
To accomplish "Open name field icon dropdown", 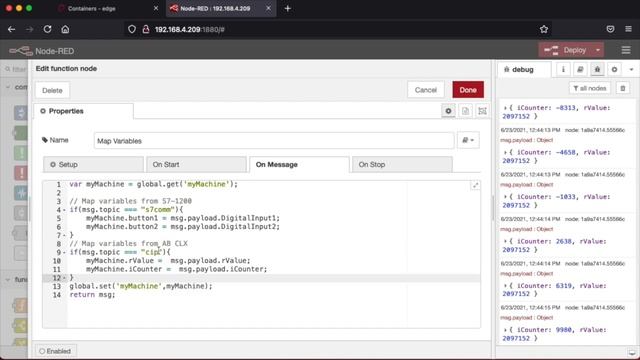I will click(468, 140).
